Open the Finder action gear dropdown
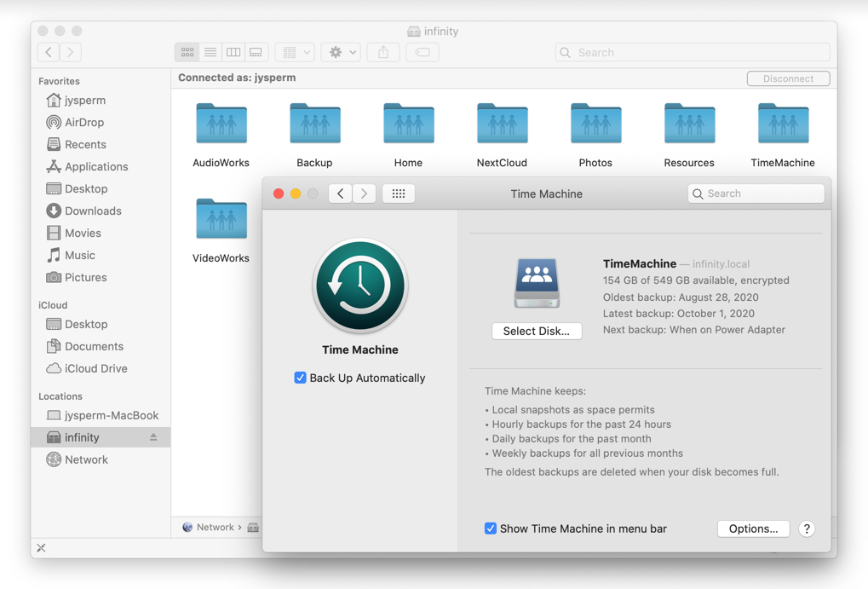Viewport: 868px width, 589px height. [x=342, y=52]
